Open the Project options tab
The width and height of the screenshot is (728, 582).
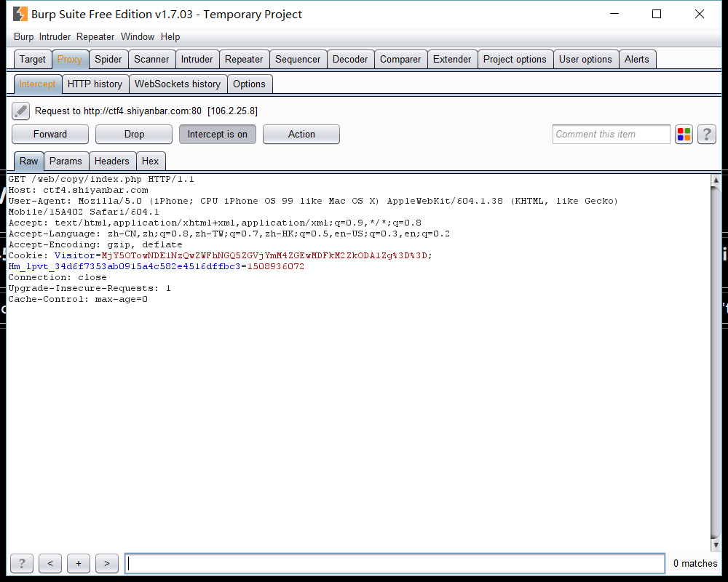(515, 60)
